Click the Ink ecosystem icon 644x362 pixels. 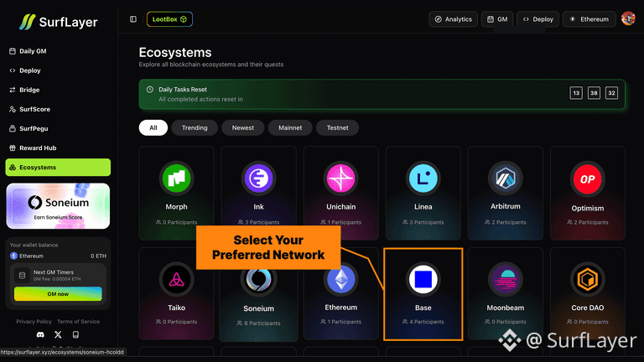[258, 178]
